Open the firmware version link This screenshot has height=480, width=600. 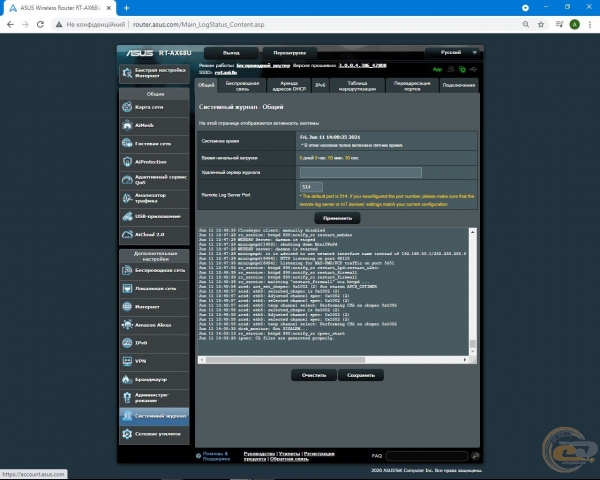362,65
